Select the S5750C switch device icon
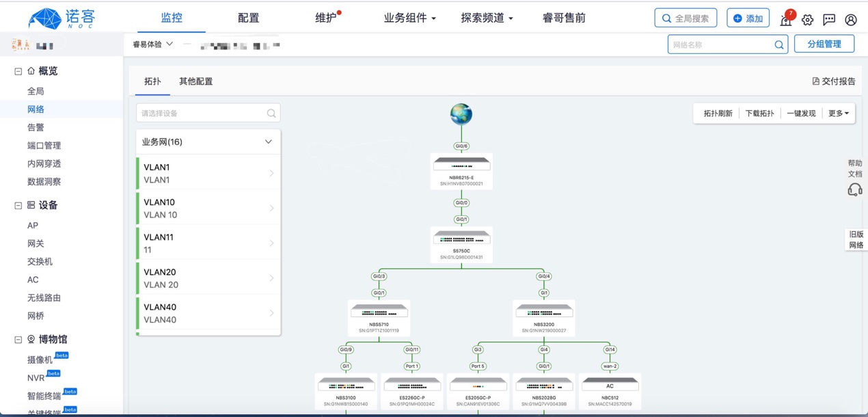The height and width of the screenshot is (417, 868). (x=462, y=238)
